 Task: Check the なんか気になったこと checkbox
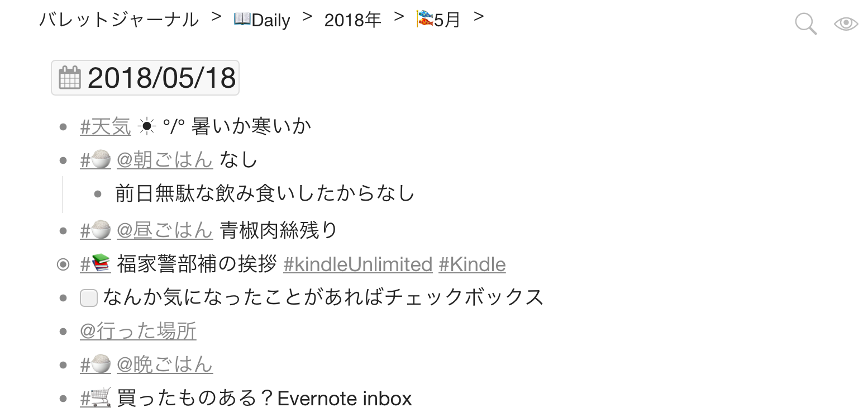[89, 298]
